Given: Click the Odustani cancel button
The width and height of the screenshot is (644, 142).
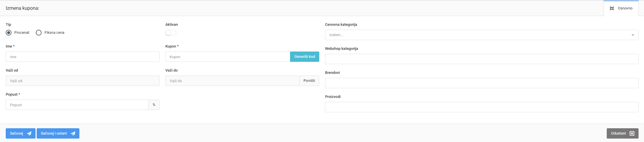Looking at the screenshot, I should (x=623, y=133).
